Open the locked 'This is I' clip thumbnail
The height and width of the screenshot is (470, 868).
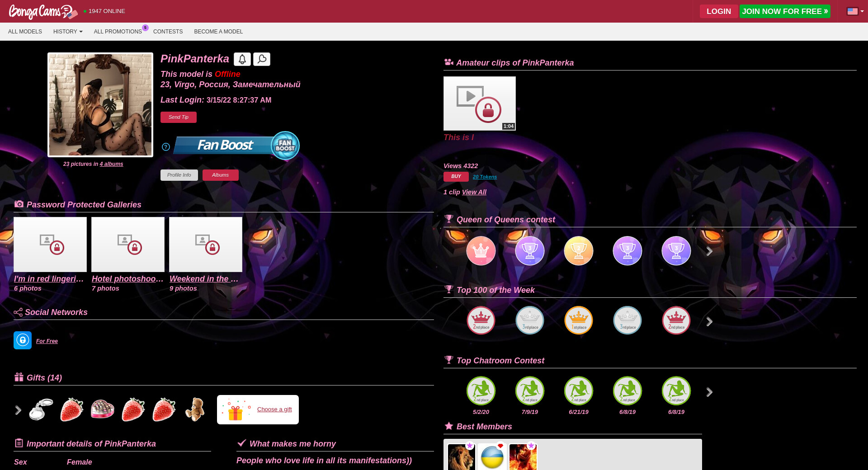480,103
